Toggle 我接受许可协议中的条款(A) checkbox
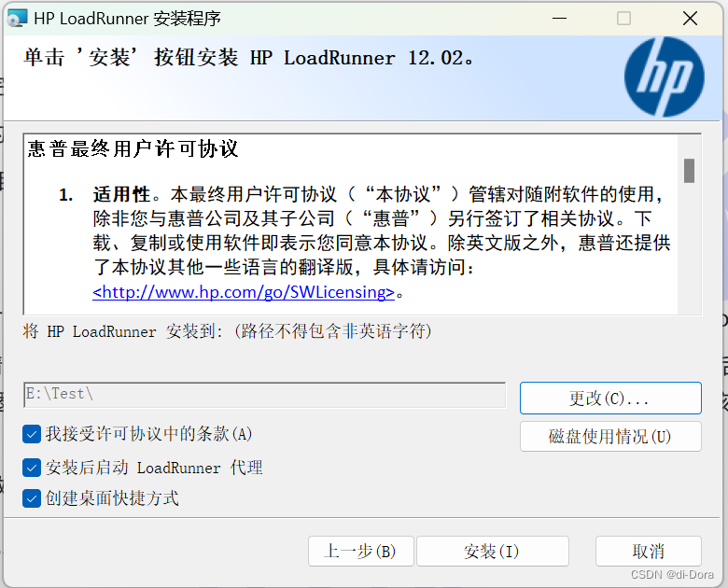The height and width of the screenshot is (588, 728). tap(32, 435)
